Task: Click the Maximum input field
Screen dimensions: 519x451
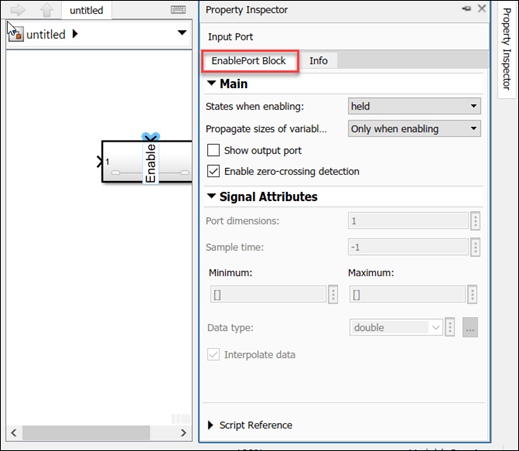Action: 407,294
